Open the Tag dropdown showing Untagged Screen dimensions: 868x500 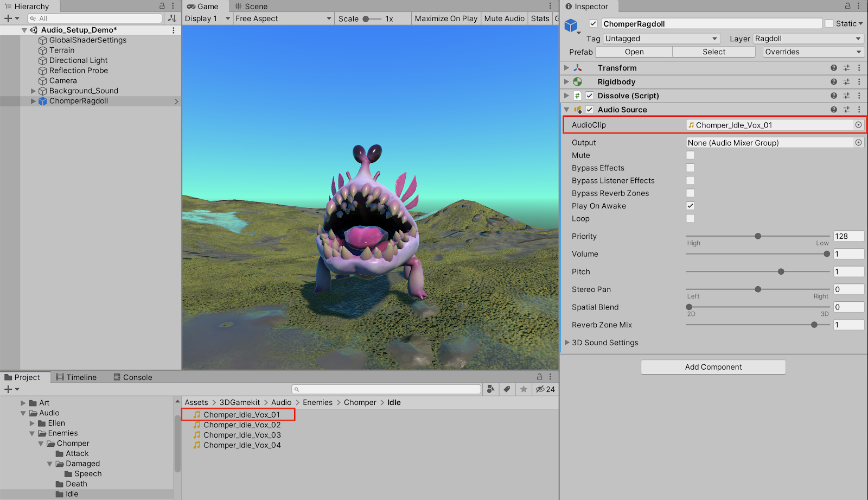pos(661,39)
